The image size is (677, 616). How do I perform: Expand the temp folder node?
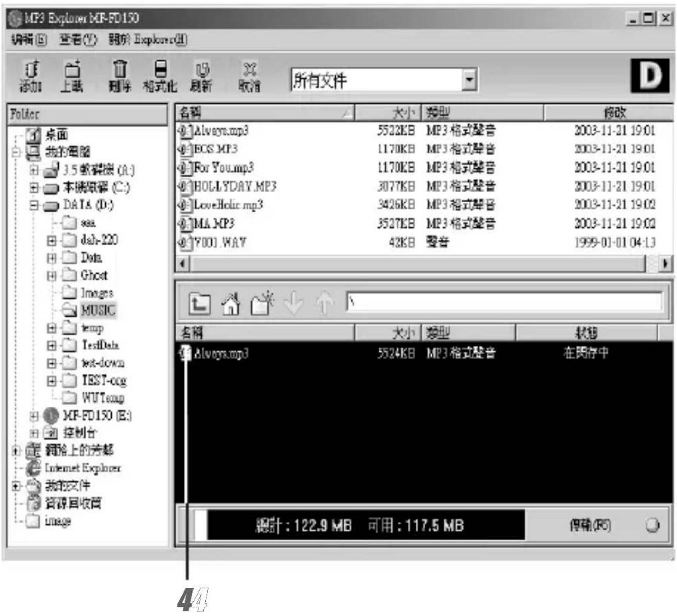(x=52, y=328)
